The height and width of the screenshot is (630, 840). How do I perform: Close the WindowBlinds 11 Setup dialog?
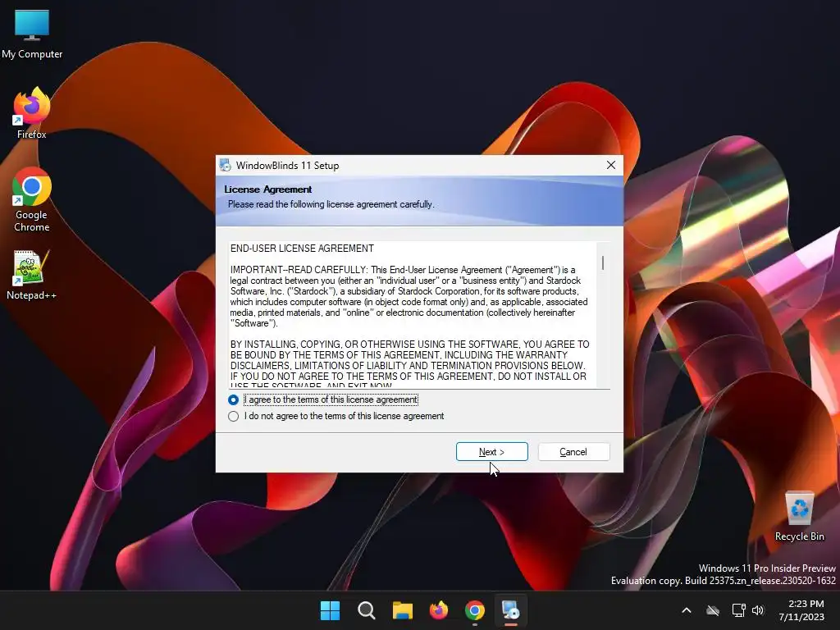click(x=610, y=165)
